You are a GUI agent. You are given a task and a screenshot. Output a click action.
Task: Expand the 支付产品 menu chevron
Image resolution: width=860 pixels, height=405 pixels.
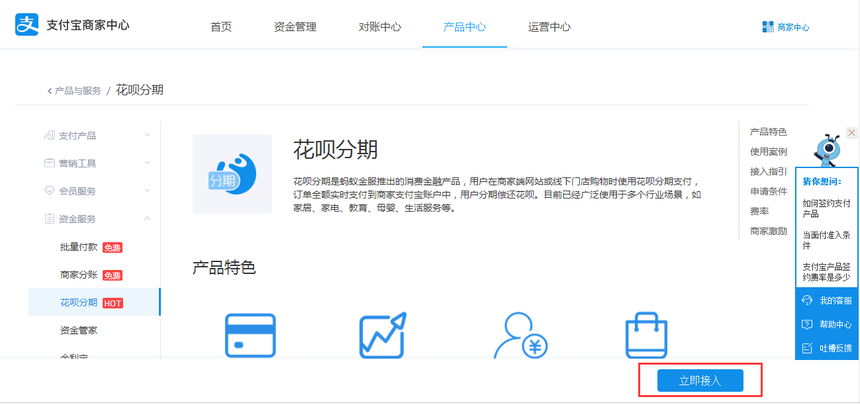pyautogui.click(x=148, y=135)
